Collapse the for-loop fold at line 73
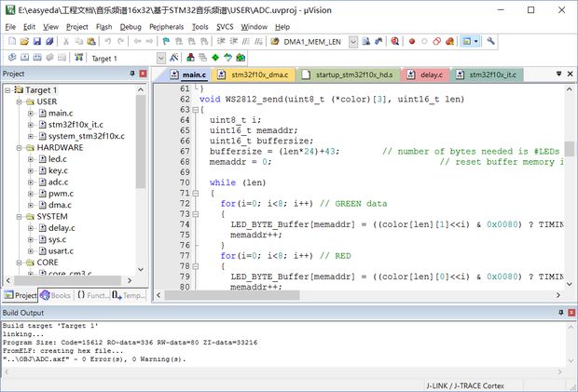The height and width of the screenshot is (392, 578). click(x=196, y=214)
